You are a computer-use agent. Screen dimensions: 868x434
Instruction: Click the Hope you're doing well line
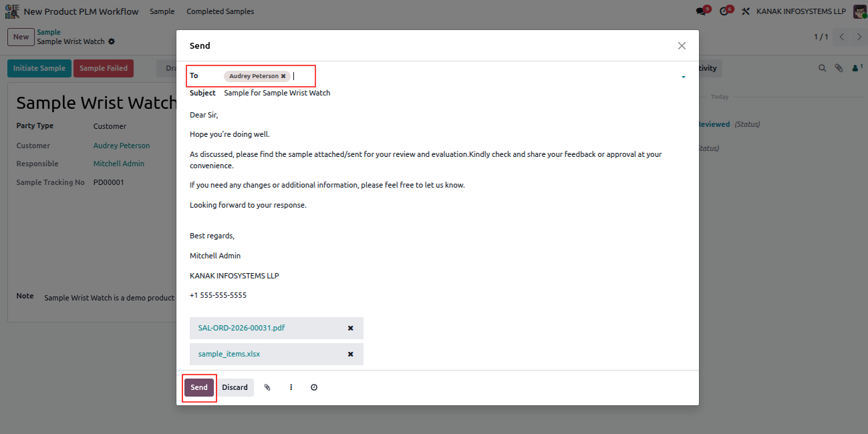(230, 134)
